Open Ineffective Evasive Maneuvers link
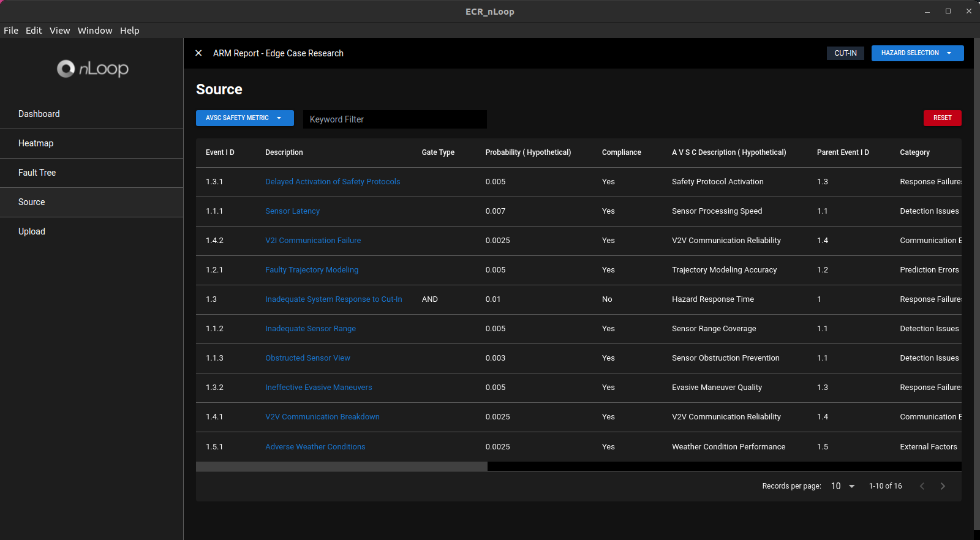980x540 pixels. point(318,388)
